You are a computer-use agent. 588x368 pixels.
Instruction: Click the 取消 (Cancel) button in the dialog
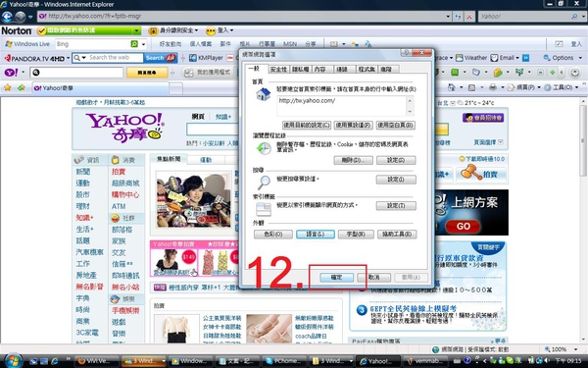pyautogui.click(x=374, y=278)
